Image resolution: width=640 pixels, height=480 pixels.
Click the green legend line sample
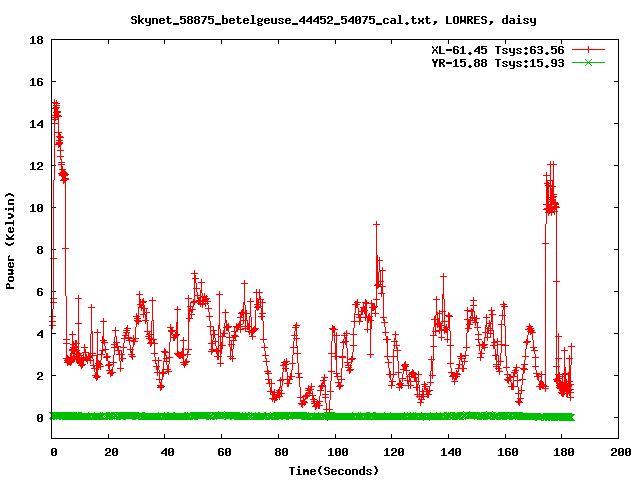click(588, 63)
